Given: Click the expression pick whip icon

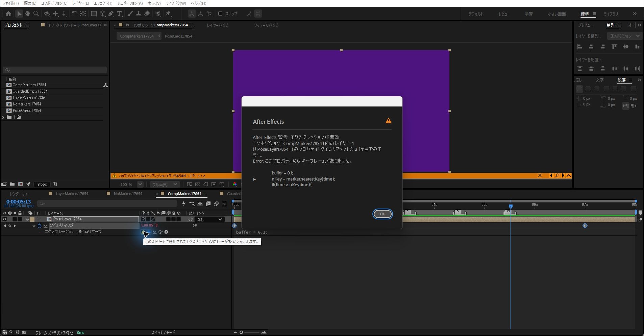Looking at the screenshot, I should [x=160, y=232].
